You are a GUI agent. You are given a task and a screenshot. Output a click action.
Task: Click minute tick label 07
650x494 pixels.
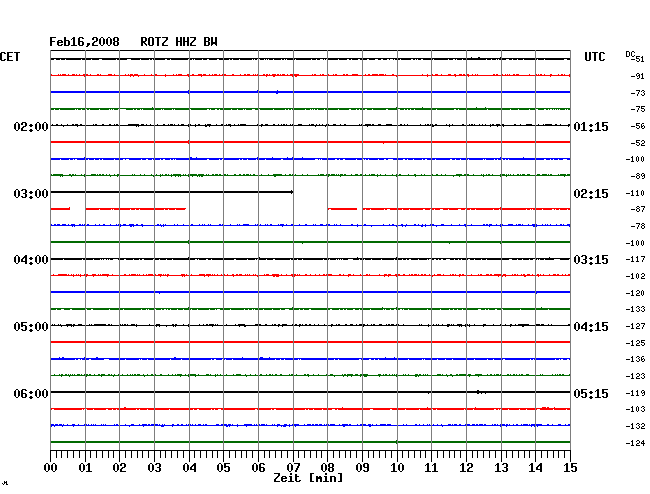point(293,467)
